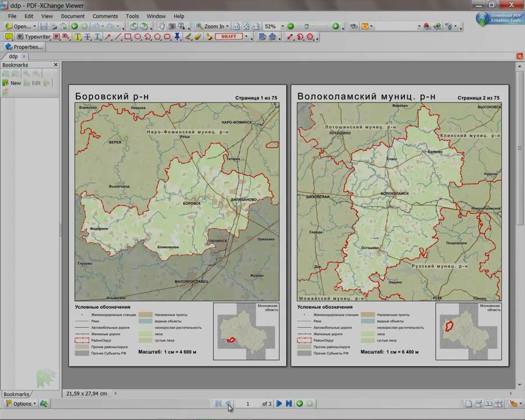Go to next page blue arrow
The image size is (525, 420).
pyautogui.click(x=279, y=404)
